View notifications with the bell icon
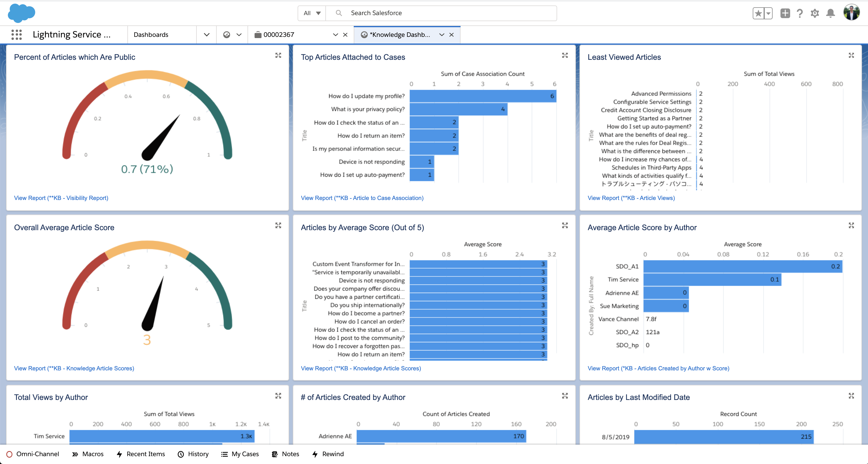Viewport: 868px width, 464px height. point(830,13)
